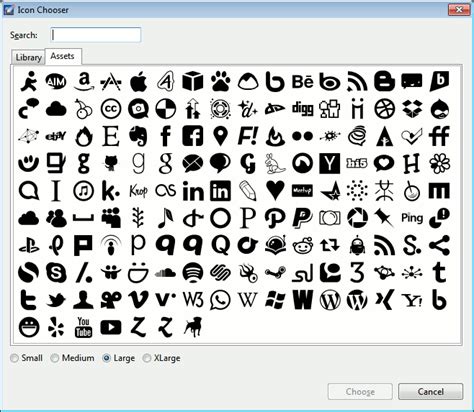Switch to the Library tab
This screenshot has height=412, width=474.
pos(28,57)
